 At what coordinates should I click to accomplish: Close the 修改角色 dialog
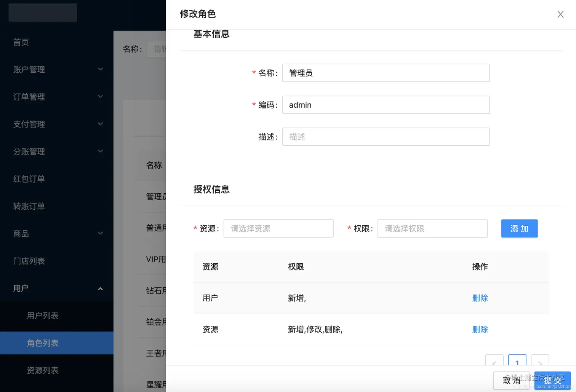(x=560, y=14)
